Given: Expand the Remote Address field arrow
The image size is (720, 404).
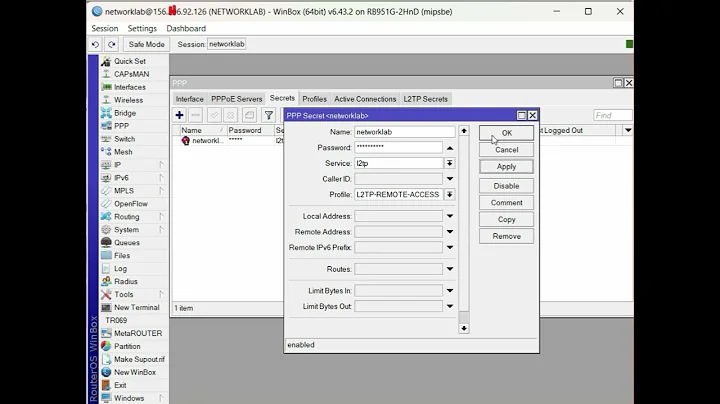Looking at the screenshot, I should coord(450,232).
